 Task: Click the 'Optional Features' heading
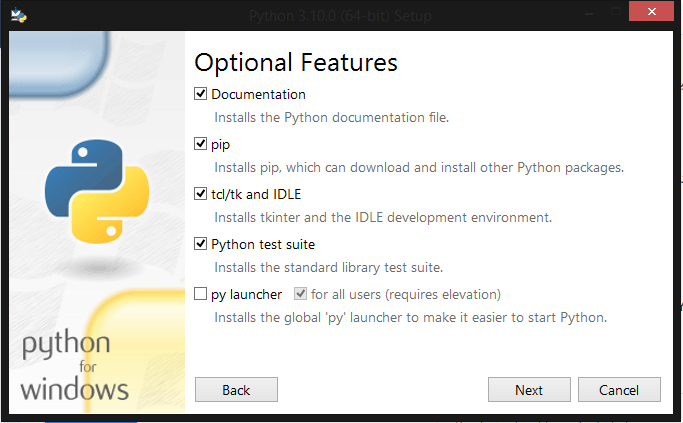[x=296, y=62]
